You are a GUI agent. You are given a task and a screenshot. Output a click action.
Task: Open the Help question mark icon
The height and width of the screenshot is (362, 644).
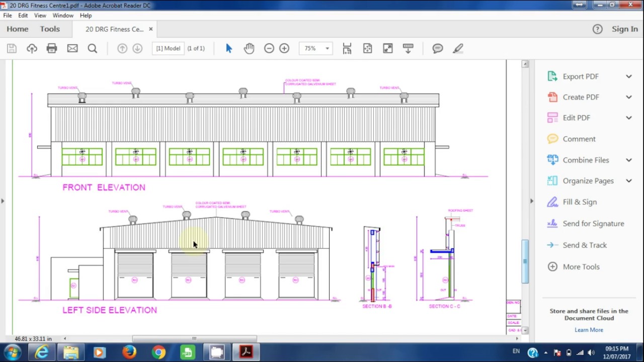pyautogui.click(x=597, y=29)
